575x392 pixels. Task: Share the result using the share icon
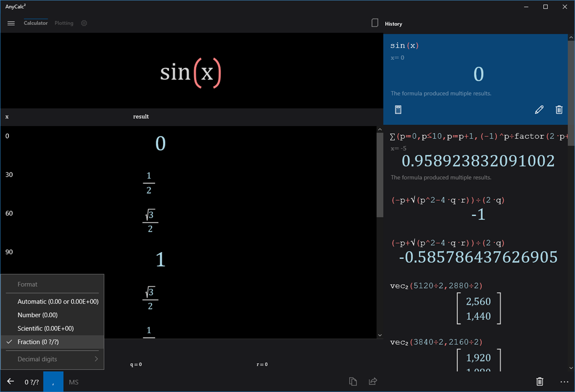373,381
